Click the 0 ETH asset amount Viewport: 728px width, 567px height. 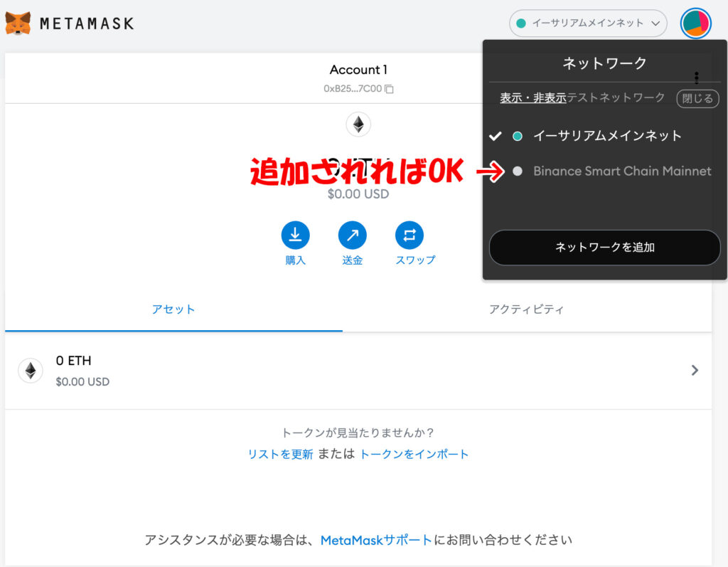(x=73, y=361)
